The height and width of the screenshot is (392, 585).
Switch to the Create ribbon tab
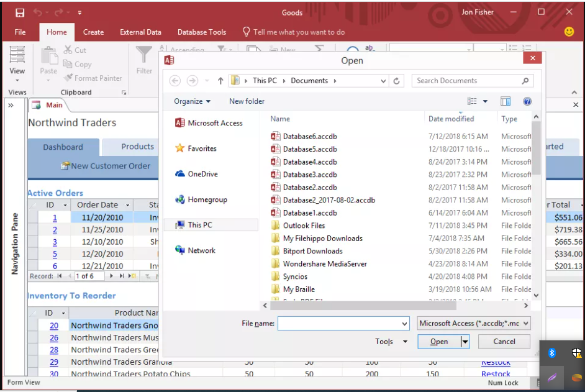coord(93,32)
